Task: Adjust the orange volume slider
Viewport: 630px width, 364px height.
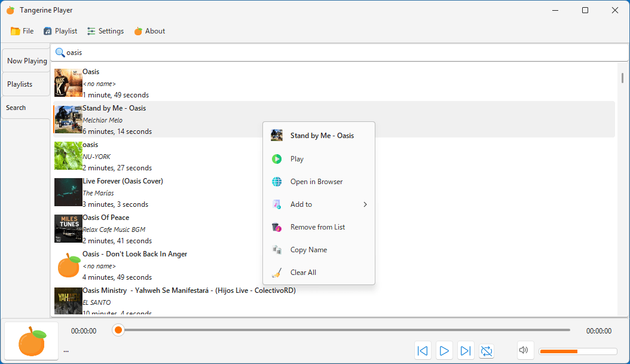Action: tap(578, 351)
